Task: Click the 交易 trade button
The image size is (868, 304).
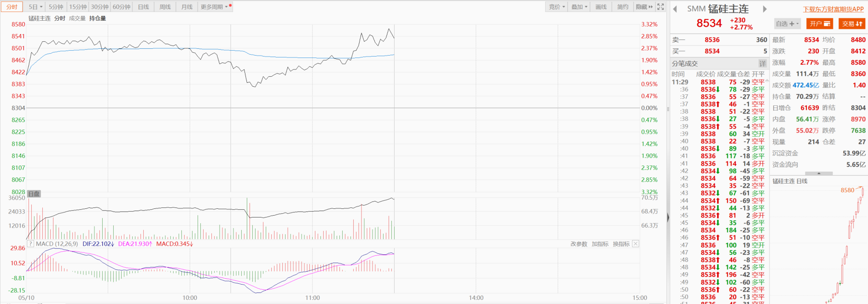Action: pos(852,24)
